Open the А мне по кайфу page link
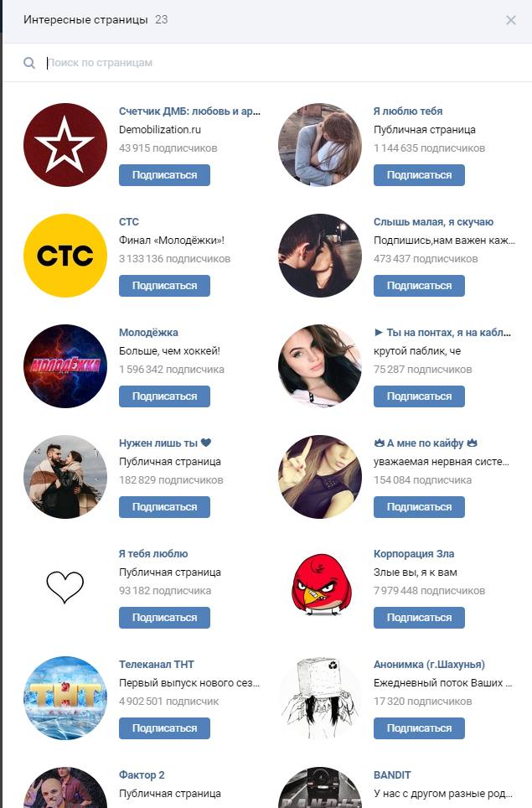This screenshot has height=808, width=532. click(x=426, y=443)
